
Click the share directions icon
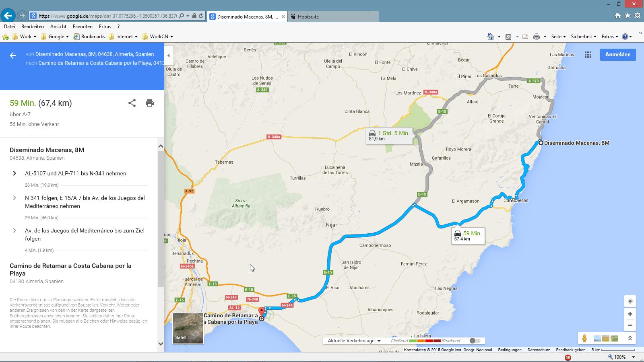tap(132, 103)
